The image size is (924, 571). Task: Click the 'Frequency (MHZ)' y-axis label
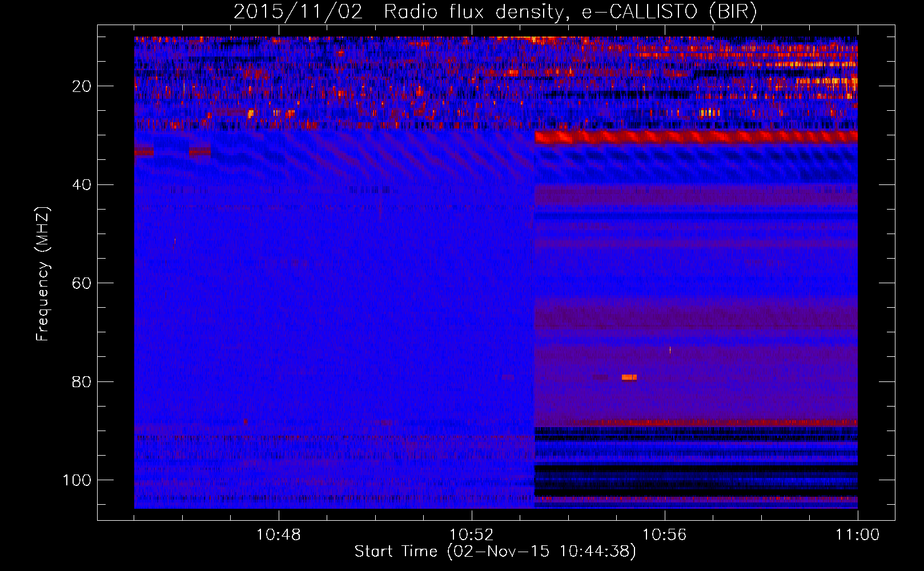click(x=43, y=274)
